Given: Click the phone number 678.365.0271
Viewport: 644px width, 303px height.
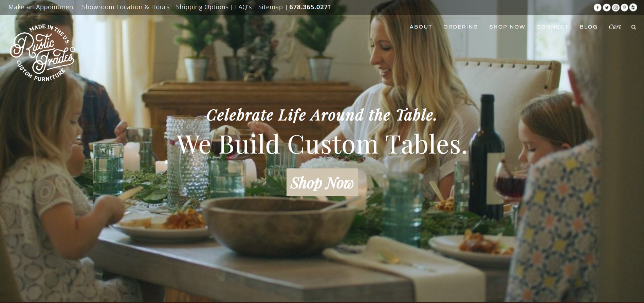Looking at the screenshot, I should 310,7.
